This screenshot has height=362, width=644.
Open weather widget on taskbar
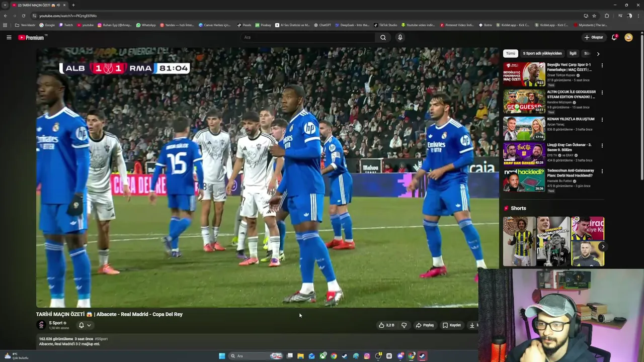(16, 356)
